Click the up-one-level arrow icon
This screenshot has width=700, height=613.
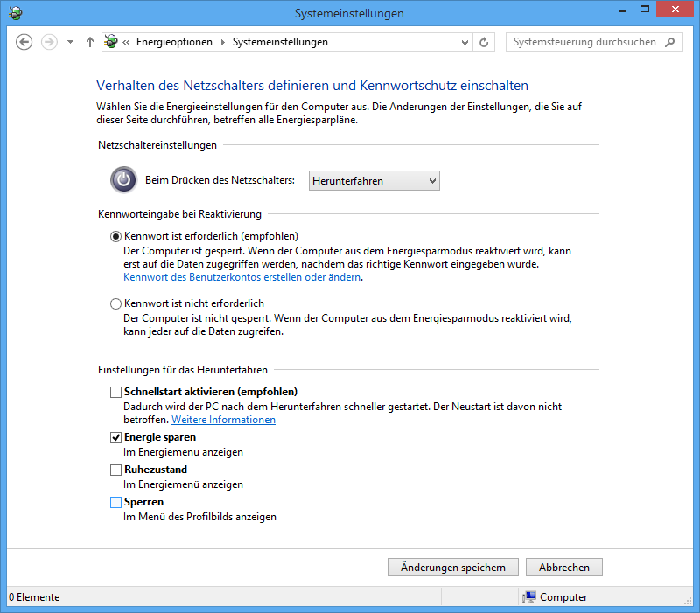[89, 42]
